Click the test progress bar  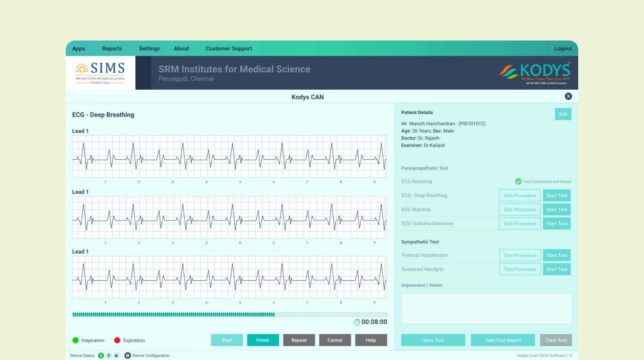coord(229,314)
